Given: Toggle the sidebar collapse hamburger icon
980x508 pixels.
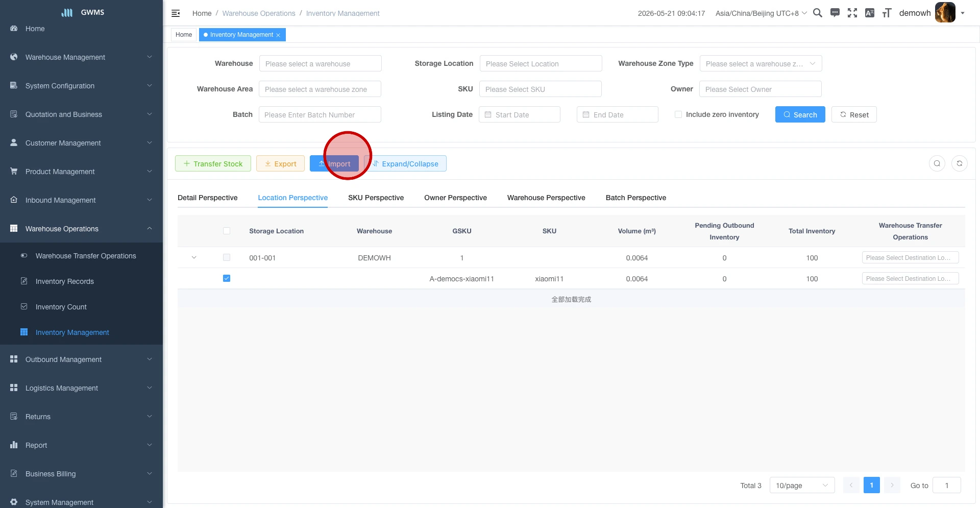Looking at the screenshot, I should pyautogui.click(x=176, y=13).
